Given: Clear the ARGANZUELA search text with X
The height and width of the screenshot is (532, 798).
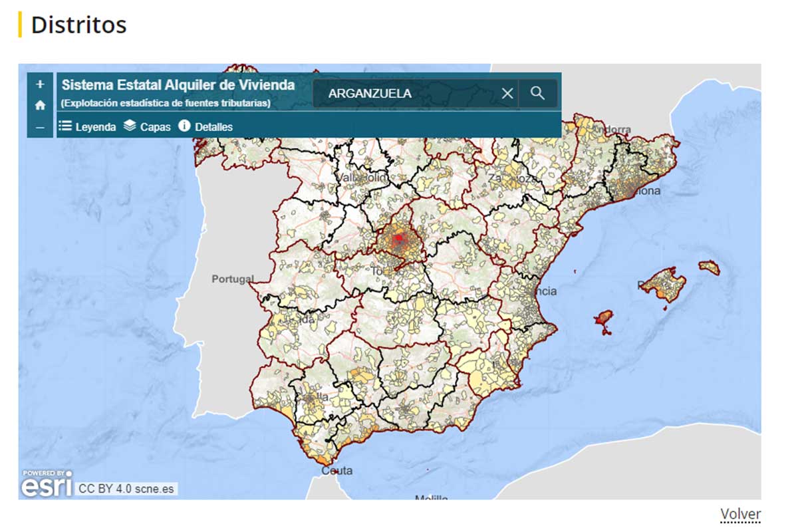Looking at the screenshot, I should click(x=507, y=94).
